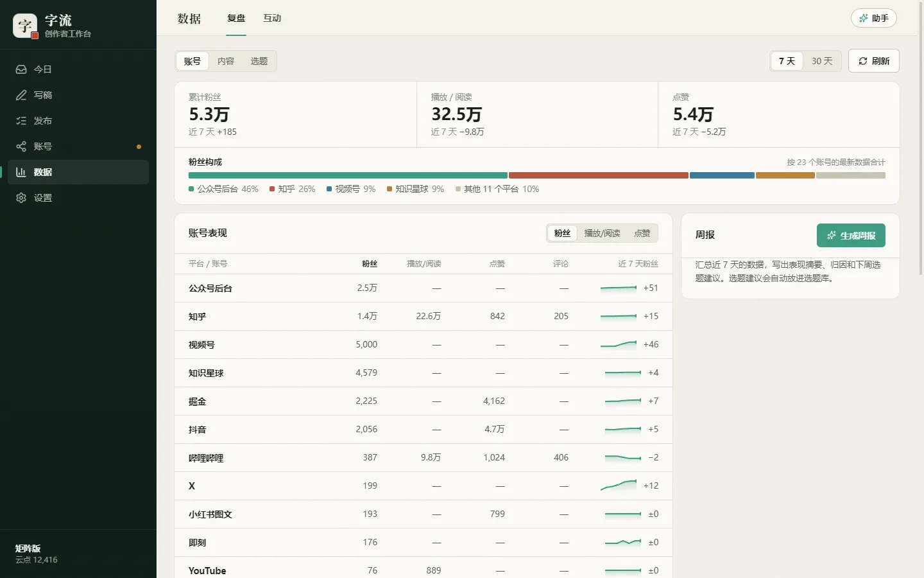Viewport: 924px width, 578px height.
Task: Click the refresh icon on 刷新 button
Action: click(863, 61)
